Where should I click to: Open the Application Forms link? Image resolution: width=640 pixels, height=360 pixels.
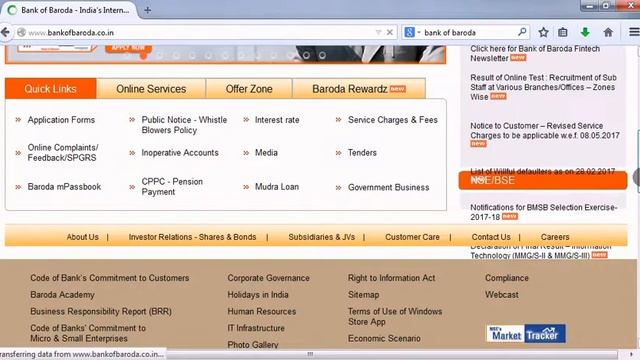[61, 120]
